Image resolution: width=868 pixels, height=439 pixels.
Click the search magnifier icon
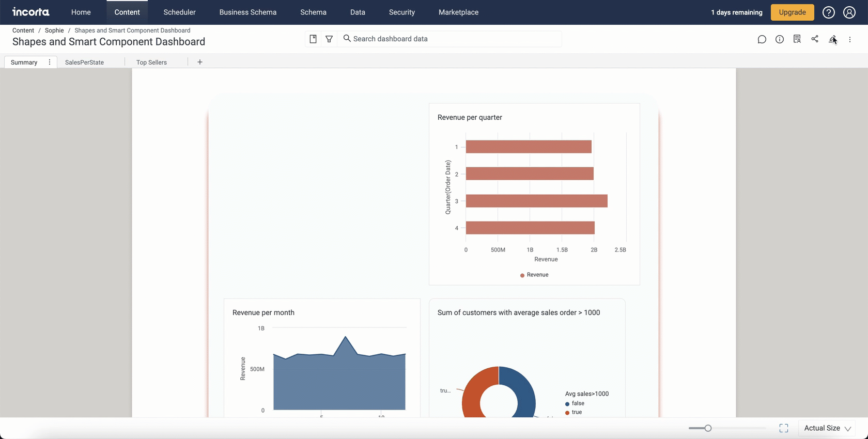347,38
